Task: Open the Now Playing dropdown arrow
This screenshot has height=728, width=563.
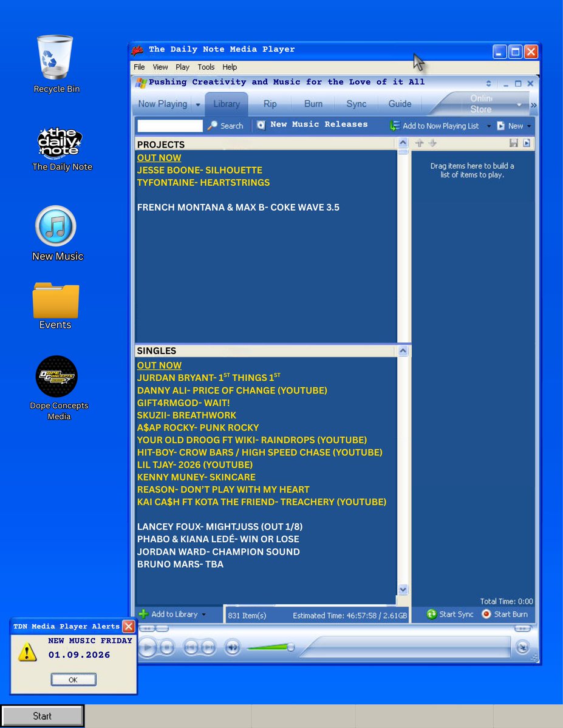Action: pyautogui.click(x=198, y=105)
